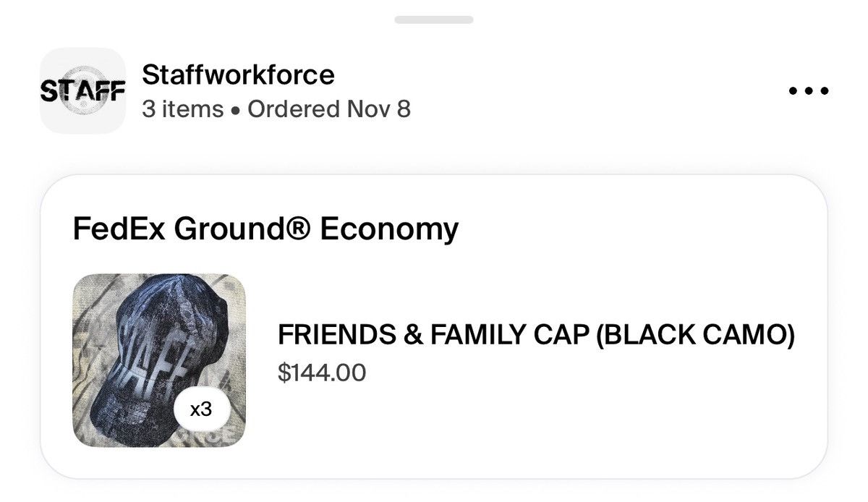Image resolution: width=868 pixels, height=502 pixels.
Task: Click the bullet separator before "Ordered"
Action: click(x=236, y=111)
